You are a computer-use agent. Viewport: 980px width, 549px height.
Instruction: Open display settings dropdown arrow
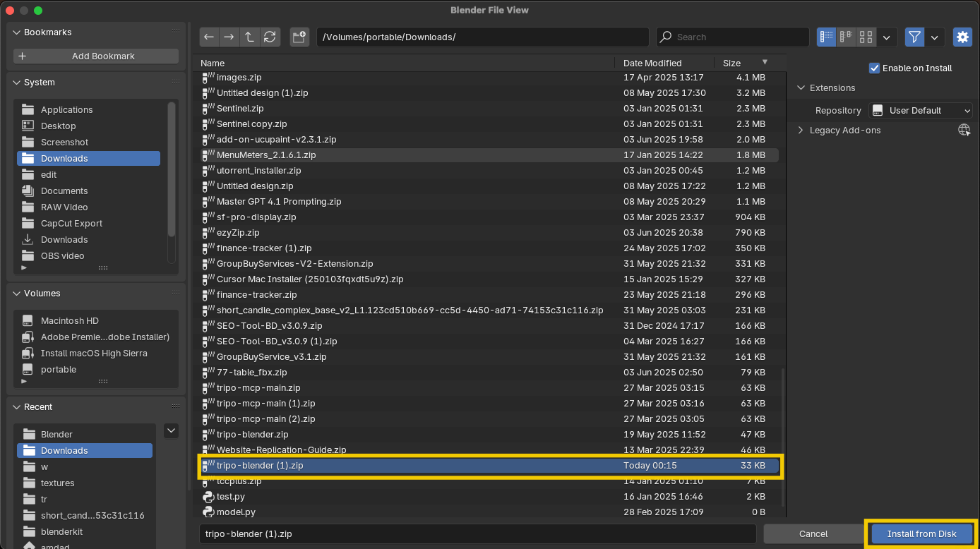pyautogui.click(x=887, y=37)
